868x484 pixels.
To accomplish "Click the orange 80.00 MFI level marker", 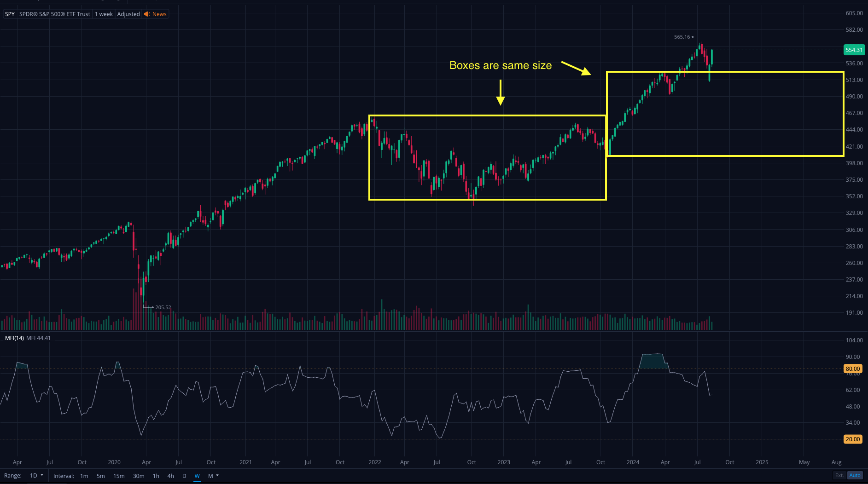I will pyautogui.click(x=852, y=369).
